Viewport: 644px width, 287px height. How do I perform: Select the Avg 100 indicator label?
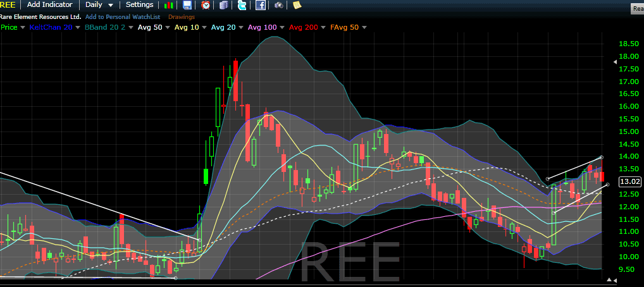pos(263,28)
